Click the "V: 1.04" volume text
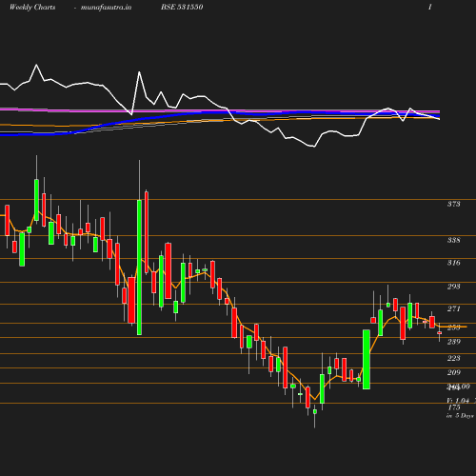Screen dimensions: 476x476 (458, 401)
